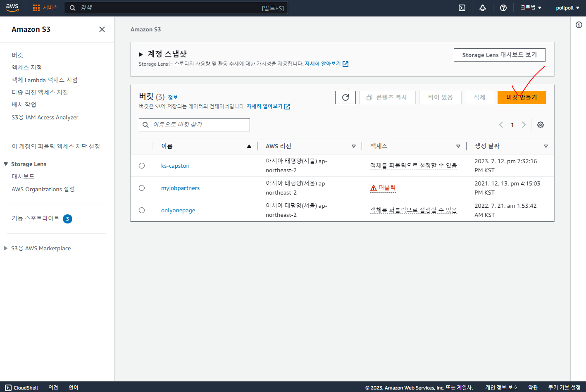Image resolution: width=586 pixels, height=392 pixels.
Task: Open 이 계정의 퍼블릭 액세스 차단 설정
Action: coord(56,146)
